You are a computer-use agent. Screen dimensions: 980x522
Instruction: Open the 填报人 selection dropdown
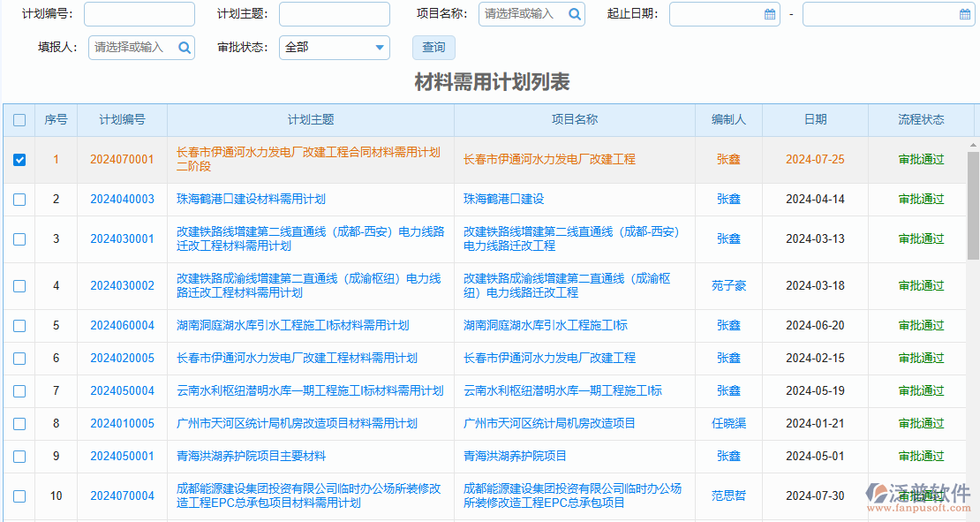[137, 47]
